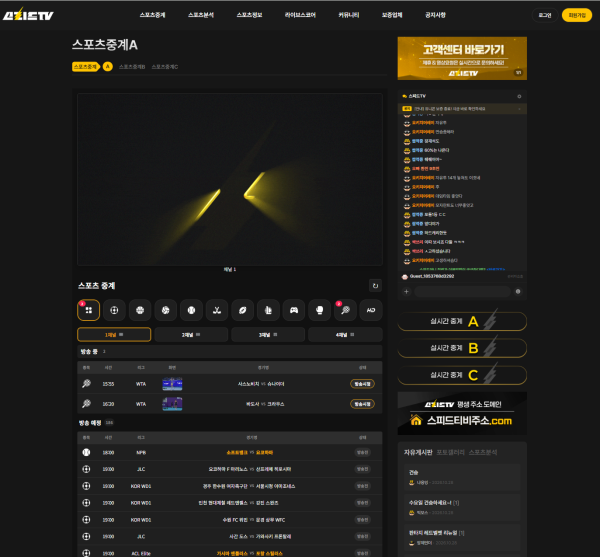Select the all-sports grid filter icon
This screenshot has width=600, height=557.
(x=88, y=310)
